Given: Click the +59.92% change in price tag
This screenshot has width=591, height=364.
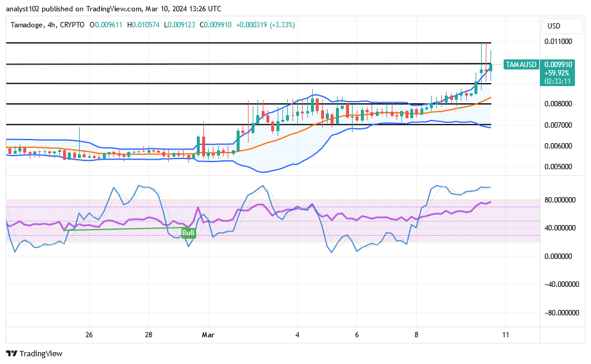Looking at the screenshot, I should 557,73.
